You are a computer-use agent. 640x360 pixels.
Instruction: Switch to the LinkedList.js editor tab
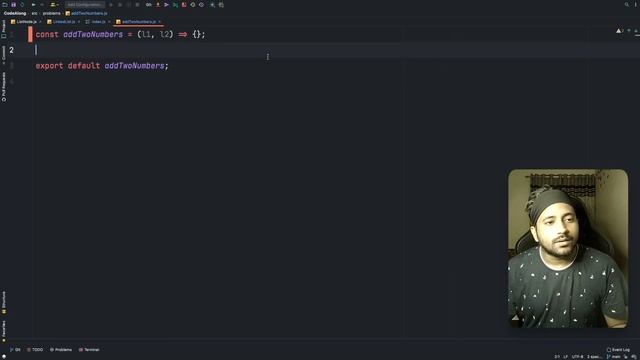pyautogui.click(x=64, y=22)
